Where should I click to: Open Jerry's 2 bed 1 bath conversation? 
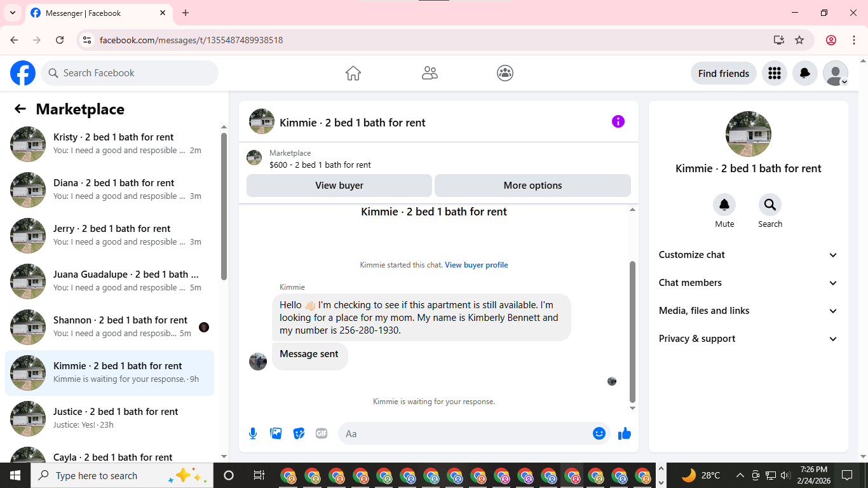pyautogui.click(x=109, y=236)
